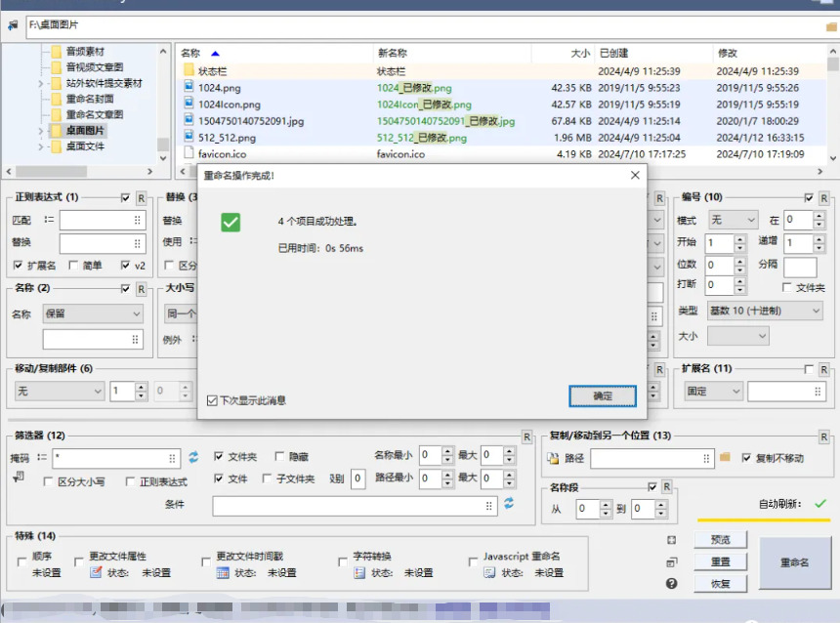Sort by 新名称 column header
Viewport: 840px width, 623px height.
click(392, 53)
